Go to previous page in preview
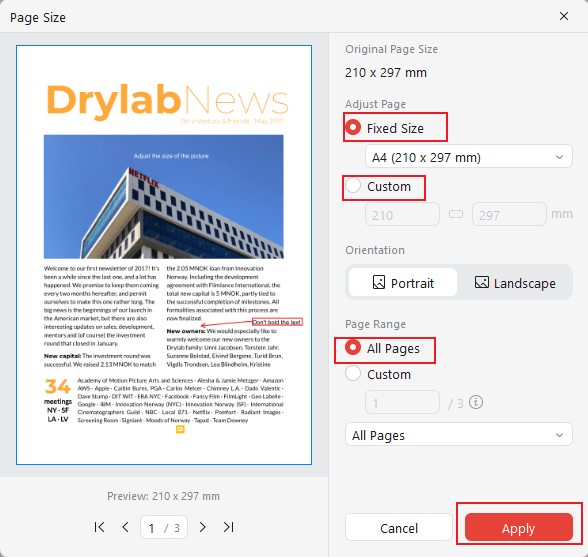 click(126, 527)
